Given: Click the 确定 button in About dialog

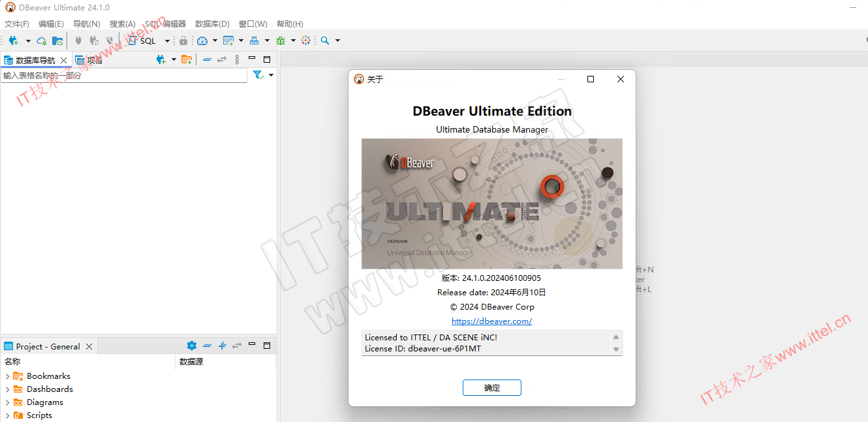Looking at the screenshot, I should (491, 387).
